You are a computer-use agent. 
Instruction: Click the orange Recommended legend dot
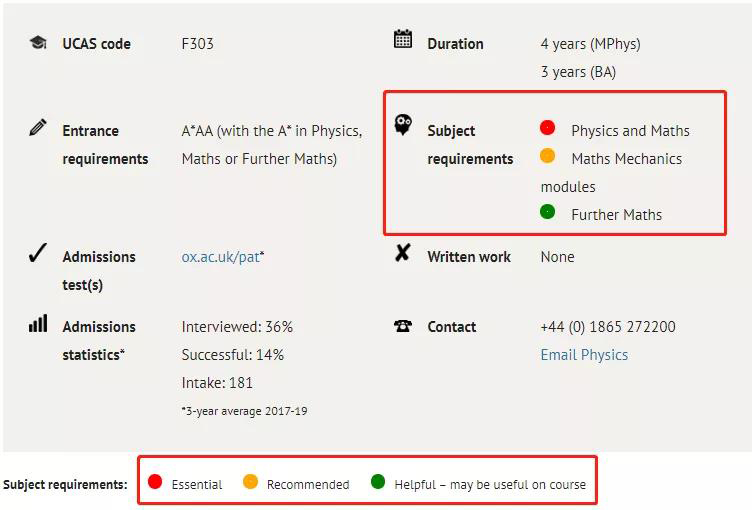tap(250, 481)
